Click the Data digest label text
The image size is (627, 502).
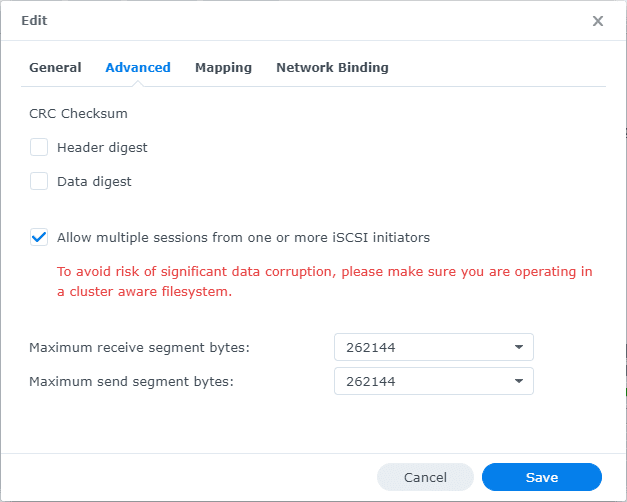[x=94, y=182]
